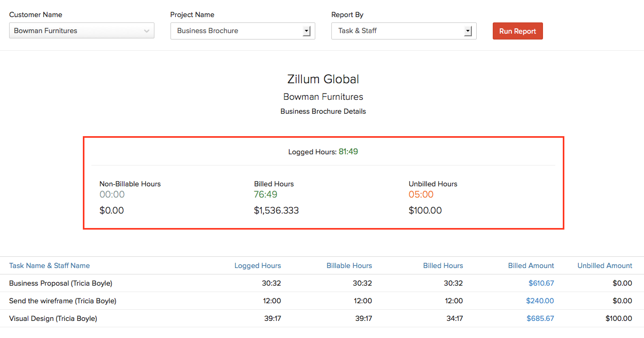The height and width of the screenshot is (338, 644).
Task: Click the $100.00 amount under Unbilled Hours summary
Action: 425,210
